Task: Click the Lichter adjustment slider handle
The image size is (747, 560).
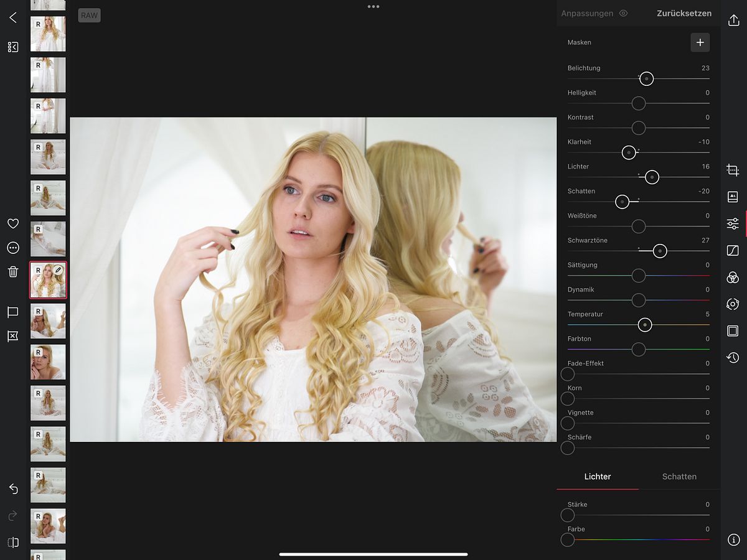Action: click(x=652, y=177)
